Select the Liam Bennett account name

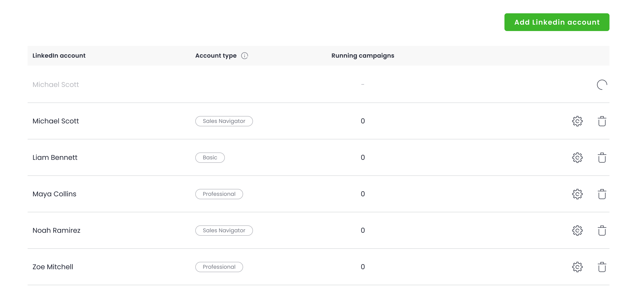(55, 158)
